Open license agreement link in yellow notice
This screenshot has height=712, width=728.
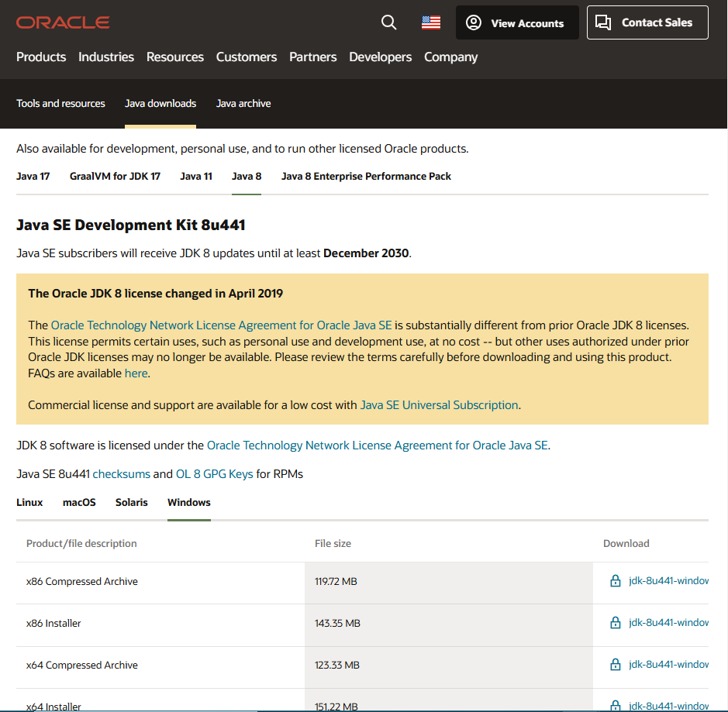pos(221,325)
